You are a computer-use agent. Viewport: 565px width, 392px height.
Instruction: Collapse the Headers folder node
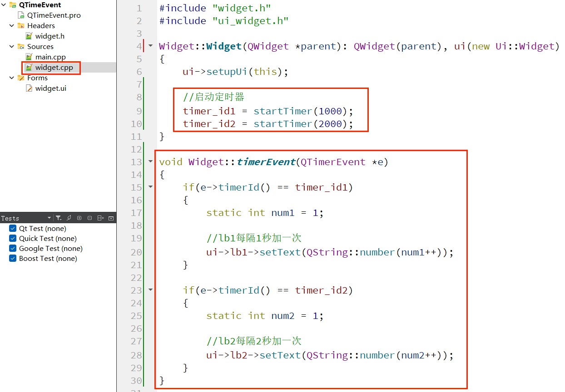click(x=12, y=26)
